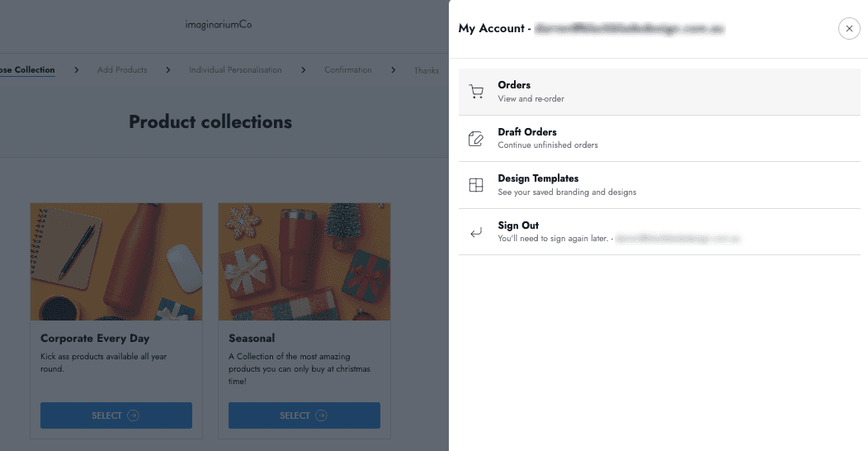This screenshot has width=868, height=451.
Task: Click the Corporate Every Day product image
Action: [116, 262]
